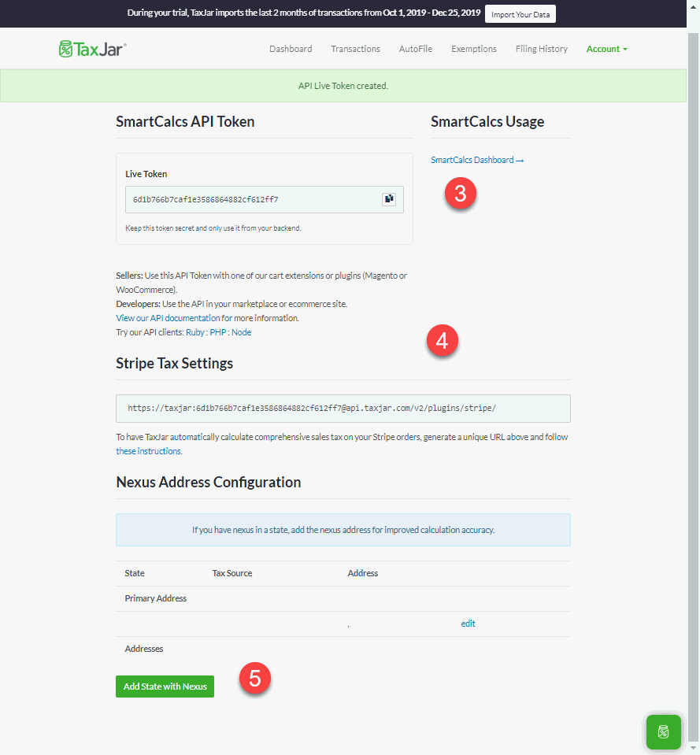Open the Node API client link
Screen dimensions: 700x755
click(242, 332)
